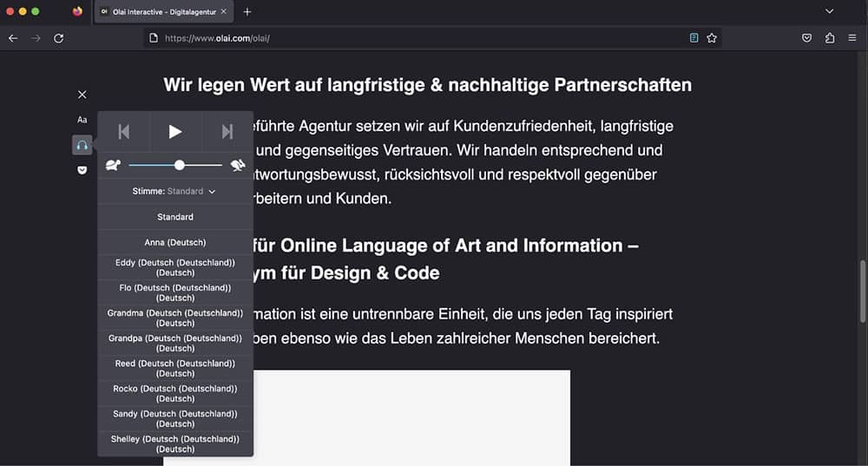Choose the Anna (Deutsch) voice
Screen dimensions: 868x466
click(175, 242)
